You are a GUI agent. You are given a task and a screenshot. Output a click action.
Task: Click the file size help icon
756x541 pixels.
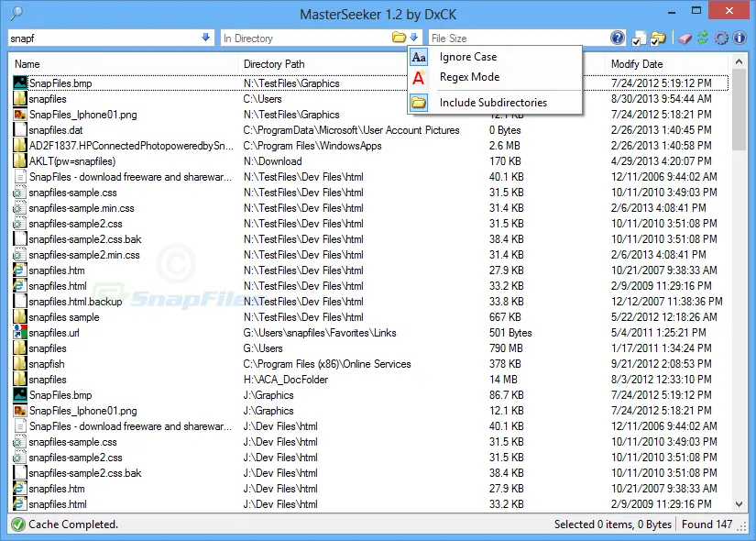click(618, 38)
